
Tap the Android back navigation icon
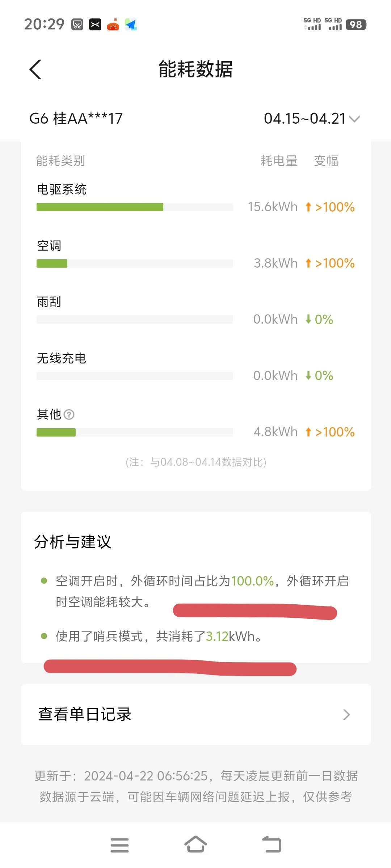(x=272, y=844)
